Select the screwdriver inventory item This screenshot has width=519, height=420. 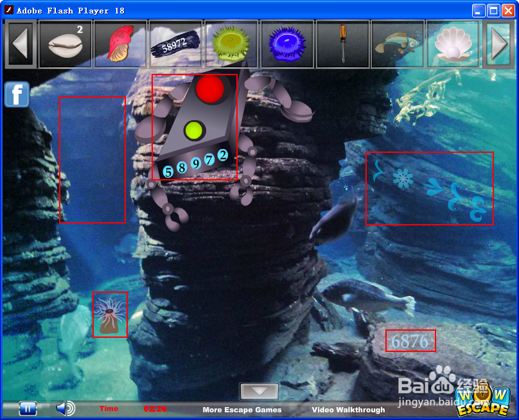pyautogui.click(x=342, y=44)
